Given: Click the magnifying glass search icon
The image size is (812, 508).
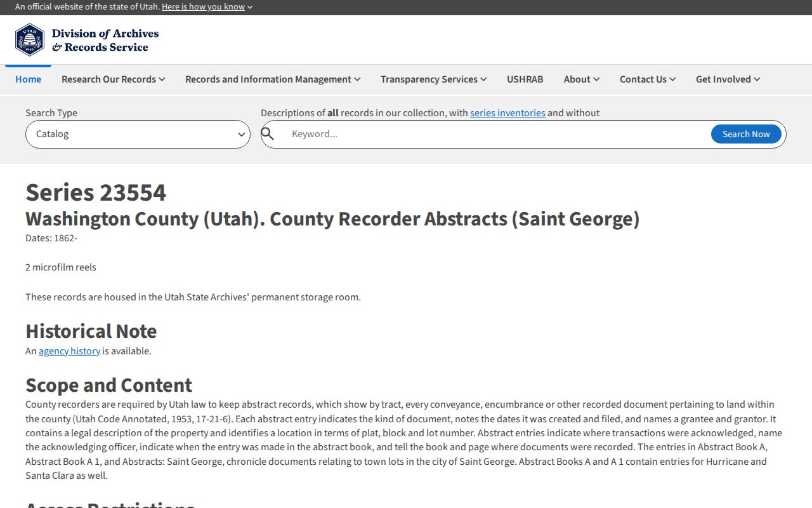Looking at the screenshot, I should coord(268,134).
